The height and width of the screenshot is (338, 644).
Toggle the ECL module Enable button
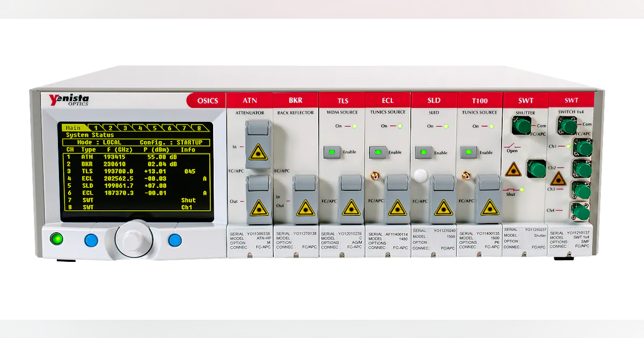(x=377, y=152)
